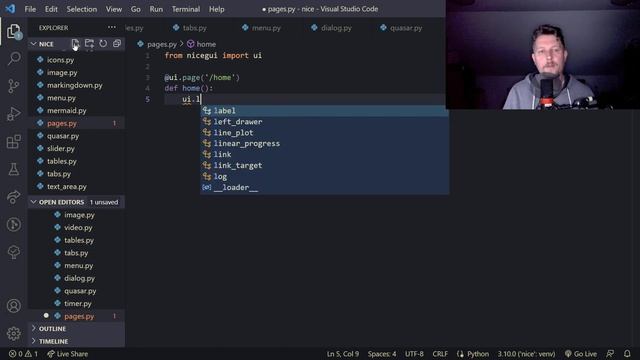Choose 'link_target' suggestion
640x360 pixels.
pyautogui.click(x=324, y=165)
